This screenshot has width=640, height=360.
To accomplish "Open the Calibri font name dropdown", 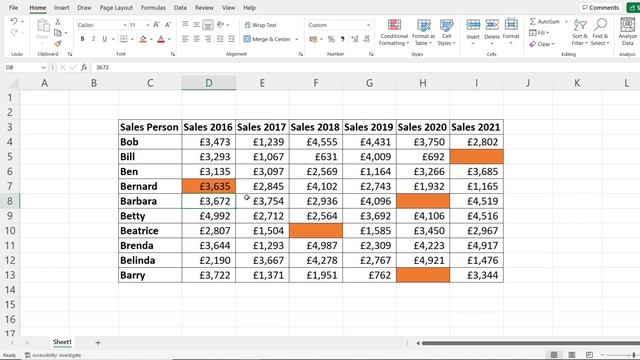I will coord(124,25).
